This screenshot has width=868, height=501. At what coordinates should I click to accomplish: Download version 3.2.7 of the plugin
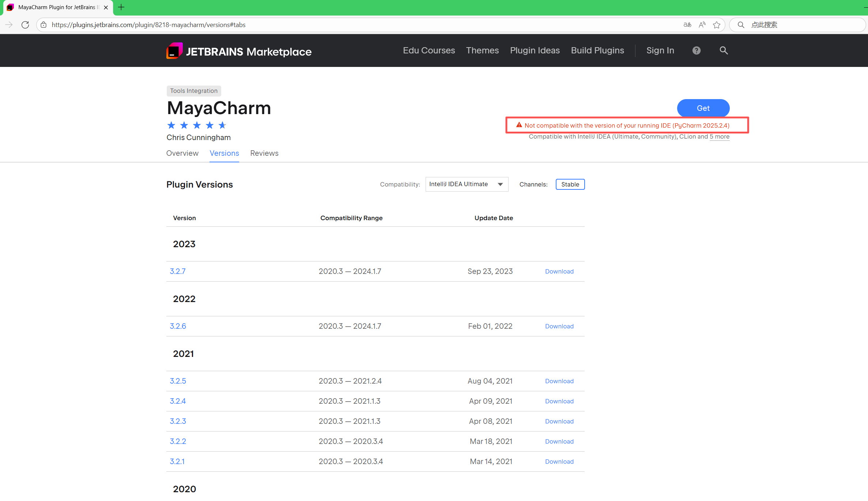pyautogui.click(x=559, y=271)
